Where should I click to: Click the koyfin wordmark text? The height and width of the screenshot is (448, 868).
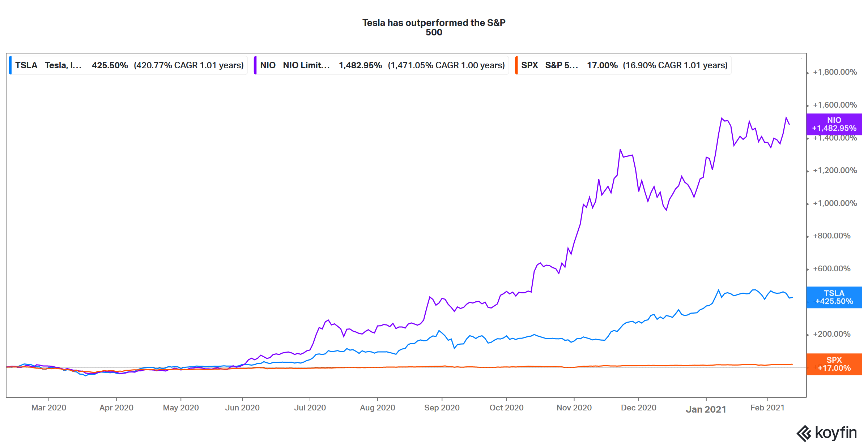pyautogui.click(x=836, y=432)
